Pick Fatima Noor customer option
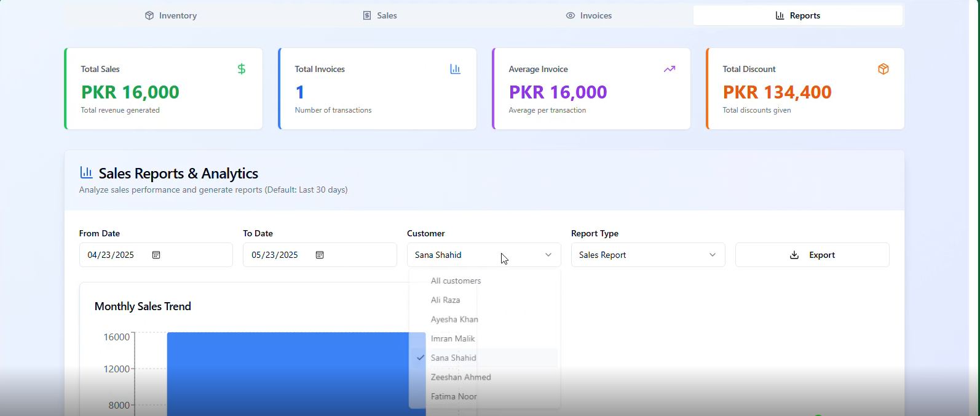The image size is (980, 416). coord(484,396)
